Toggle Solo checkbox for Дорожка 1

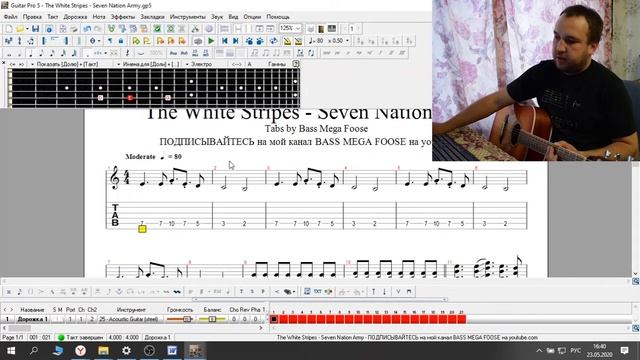pos(55,319)
